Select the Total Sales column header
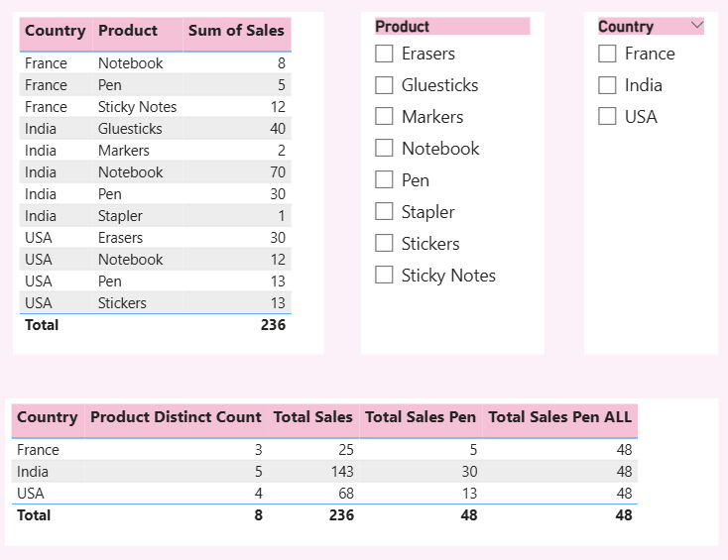728x560 pixels. (x=312, y=417)
